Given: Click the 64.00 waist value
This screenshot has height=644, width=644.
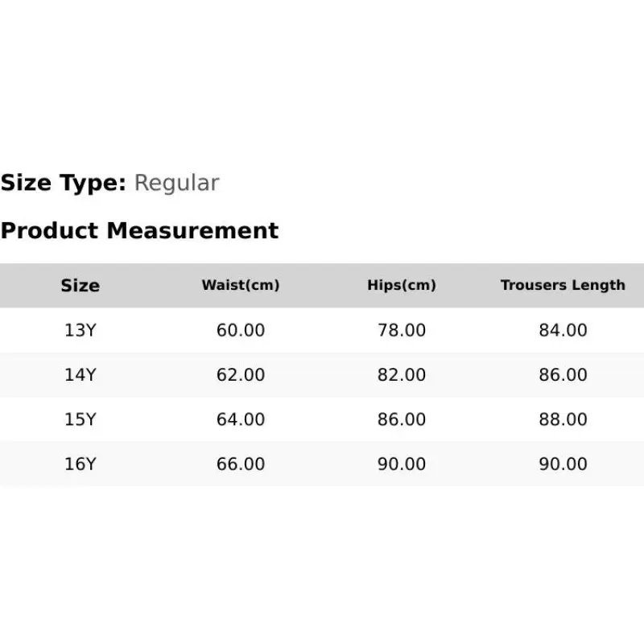Looking at the screenshot, I should click(x=241, y=419).
